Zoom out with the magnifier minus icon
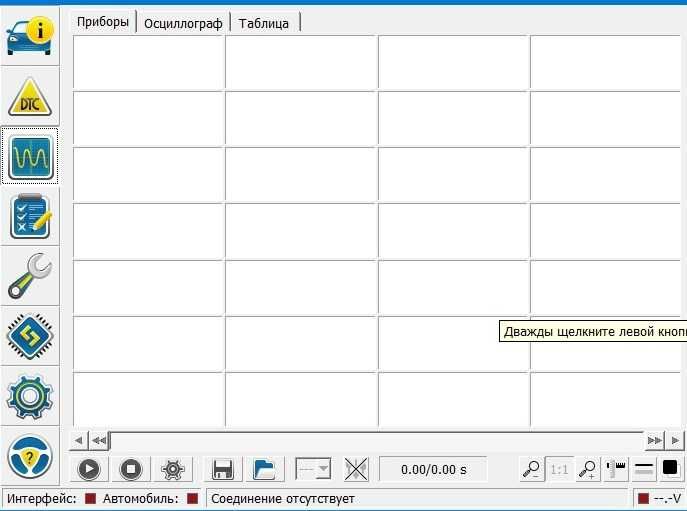The image size is (687, 511). (531, 469)
